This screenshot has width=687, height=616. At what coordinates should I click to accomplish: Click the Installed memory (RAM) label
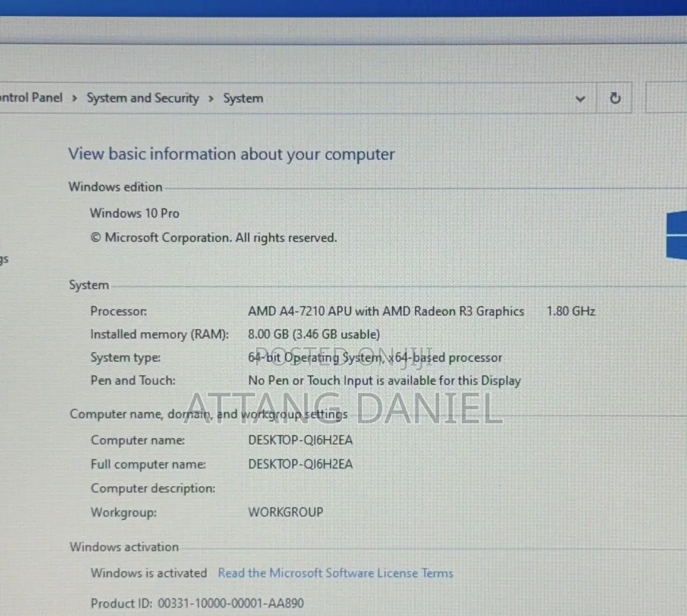160,334
